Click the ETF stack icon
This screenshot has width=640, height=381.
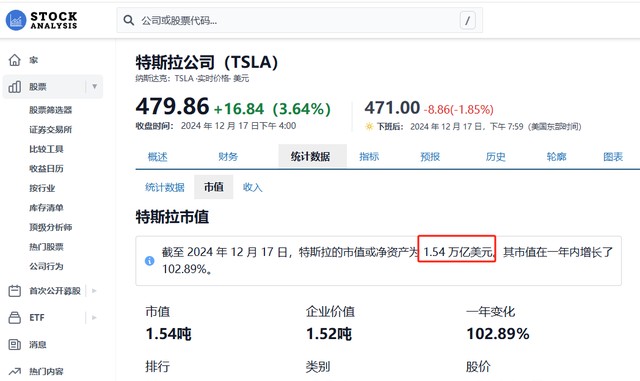[15, 317]
